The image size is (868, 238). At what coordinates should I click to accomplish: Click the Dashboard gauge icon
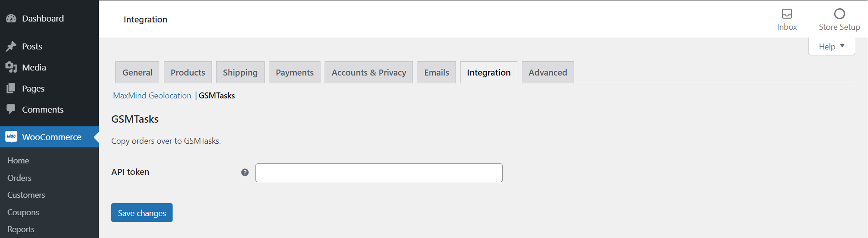pyautogui.click(x=11, y=19)
